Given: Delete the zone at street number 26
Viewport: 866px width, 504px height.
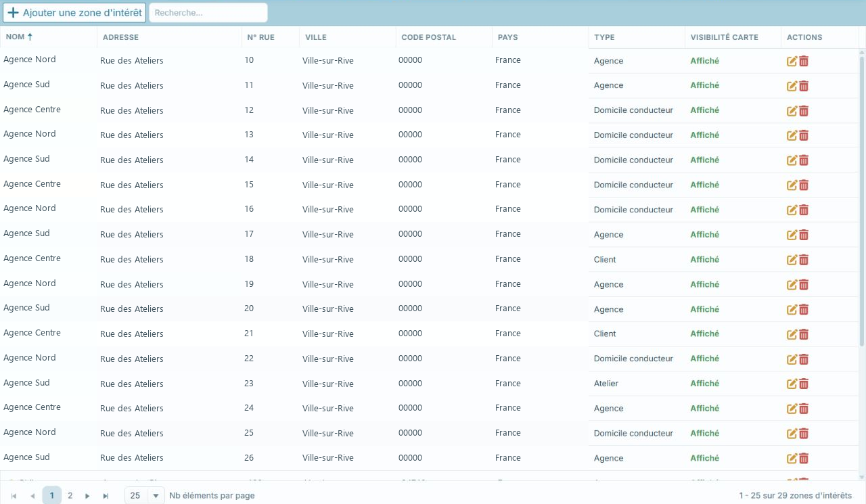Looking at the screenshot, I should (x=804, y=458).
